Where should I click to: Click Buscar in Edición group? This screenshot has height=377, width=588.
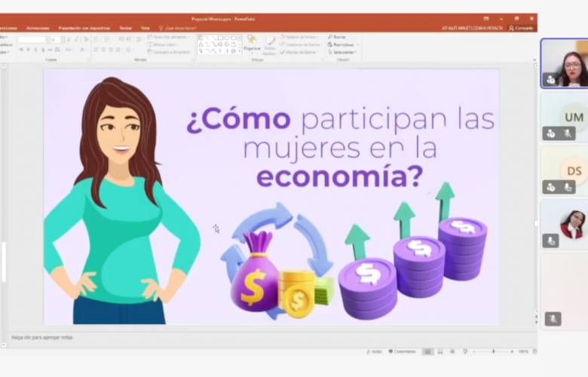pos(337,37)
